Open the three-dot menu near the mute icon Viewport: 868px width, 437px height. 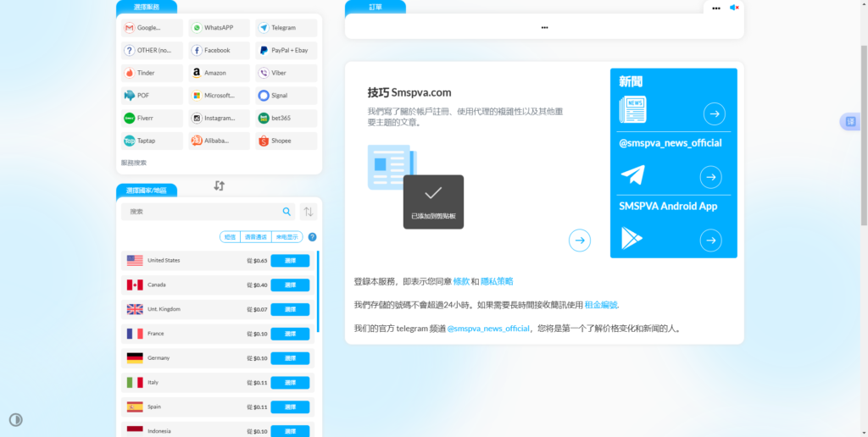(716, 8)
